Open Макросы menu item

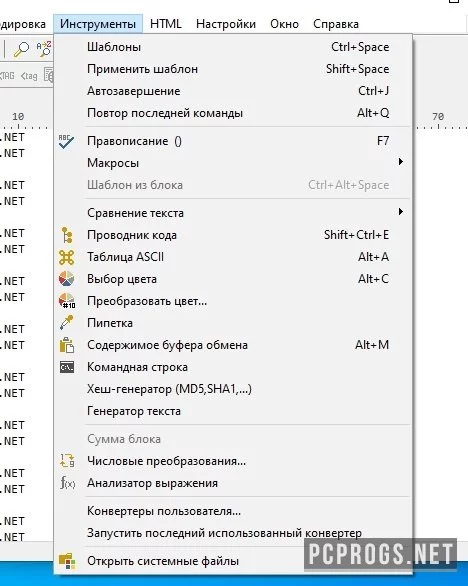click(234, 163)
